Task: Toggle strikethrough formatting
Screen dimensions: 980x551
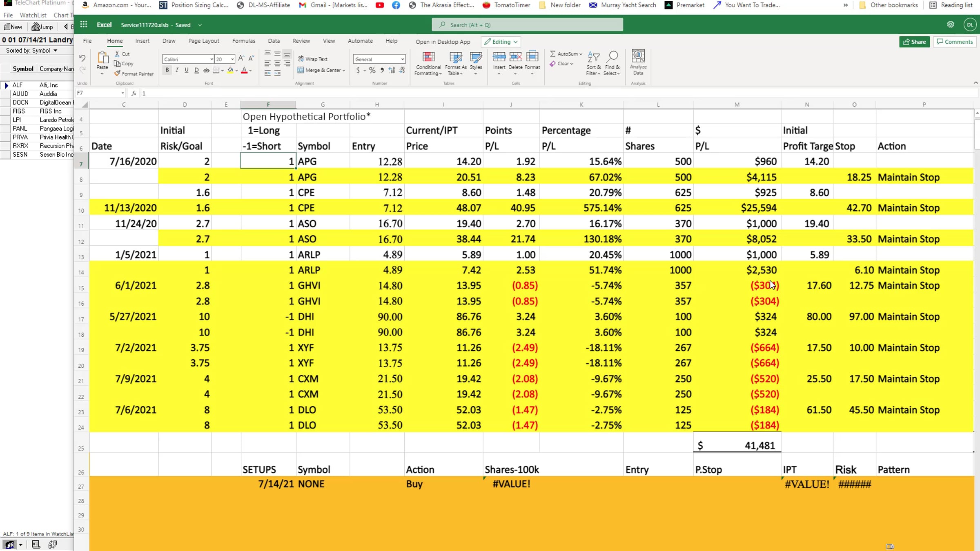Action: (206, 70)
